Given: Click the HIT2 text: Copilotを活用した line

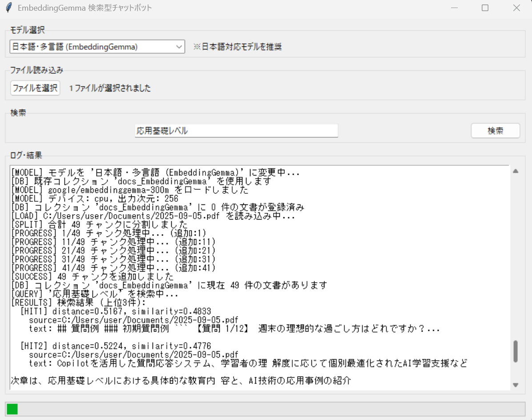Looking at the screenshot, I should [248, 363].
